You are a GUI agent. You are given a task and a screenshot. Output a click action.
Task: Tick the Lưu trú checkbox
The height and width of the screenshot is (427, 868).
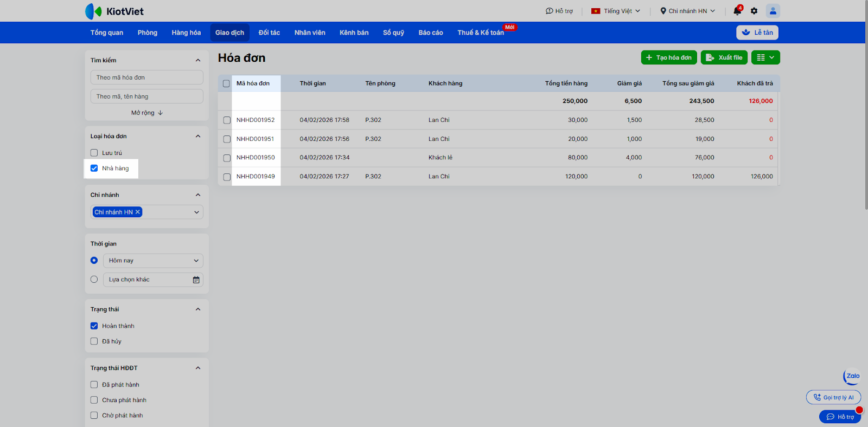pyautogui.click(x=94, y=153)
